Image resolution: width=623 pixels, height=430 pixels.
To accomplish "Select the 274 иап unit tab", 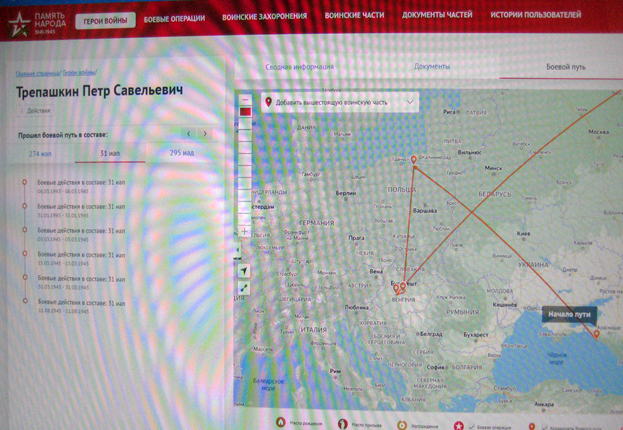I will point(40,153).
